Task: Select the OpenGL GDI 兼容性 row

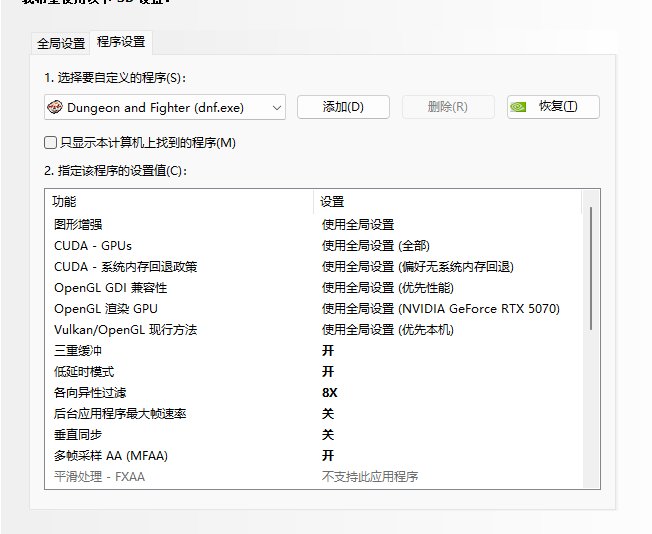Action: pyautogui.click(x=314, y=288)
